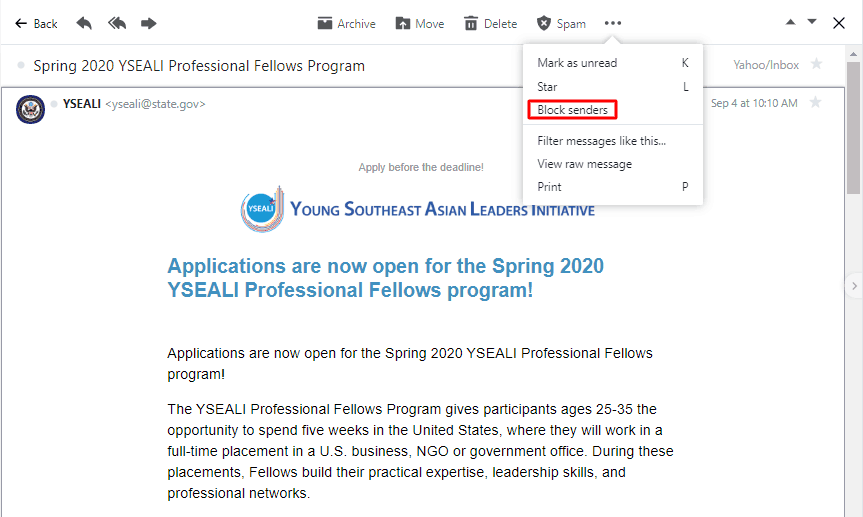Go to next message with down arrow
Image resolution: width=863 pixels, height=517 pixels.
(x=812, y=22)
